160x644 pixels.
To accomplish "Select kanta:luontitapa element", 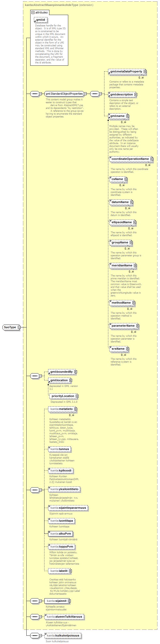I will tap(62, 521).
